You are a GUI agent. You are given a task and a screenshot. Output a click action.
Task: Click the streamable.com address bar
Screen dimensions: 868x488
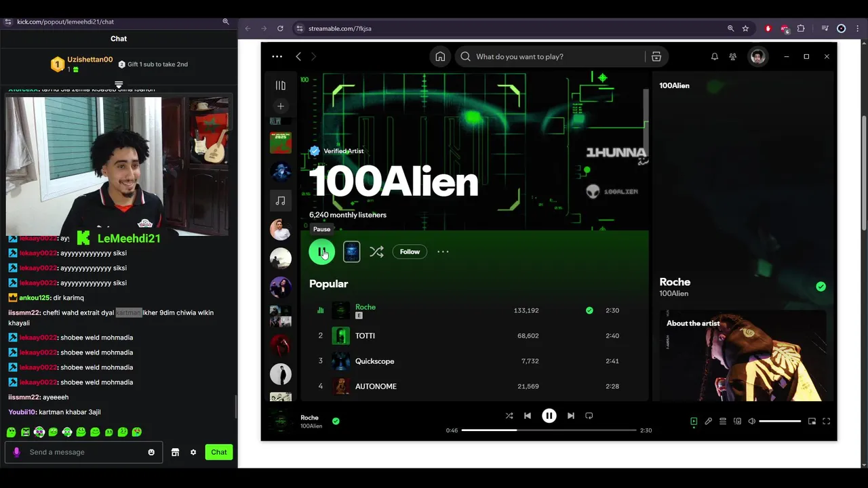tap(509, 28)
